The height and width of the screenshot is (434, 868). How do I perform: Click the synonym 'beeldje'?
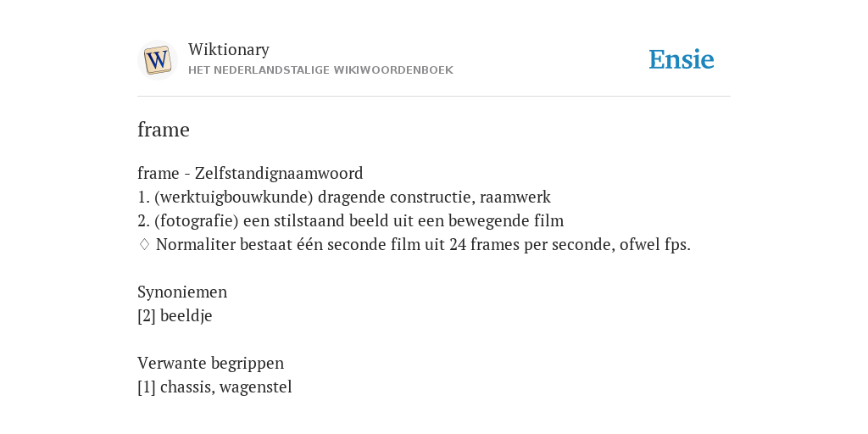coord(186,316)
